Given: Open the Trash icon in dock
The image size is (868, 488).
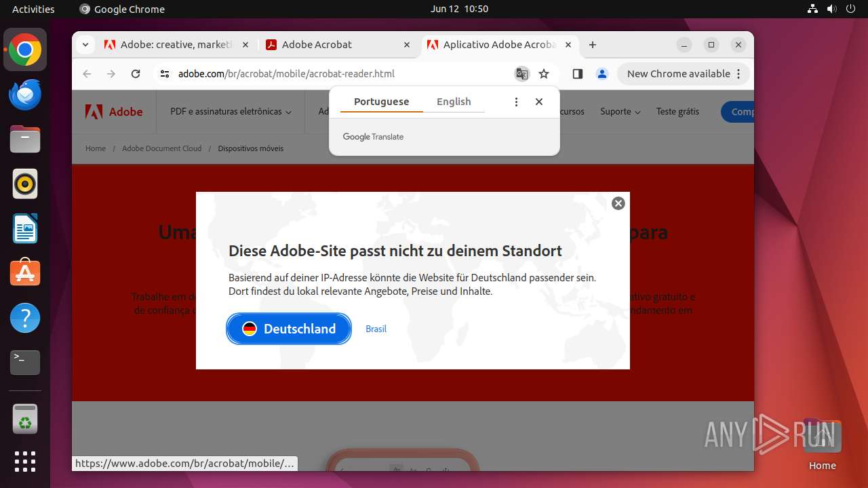Looking at the screenshot, I should tap(25, 419).
